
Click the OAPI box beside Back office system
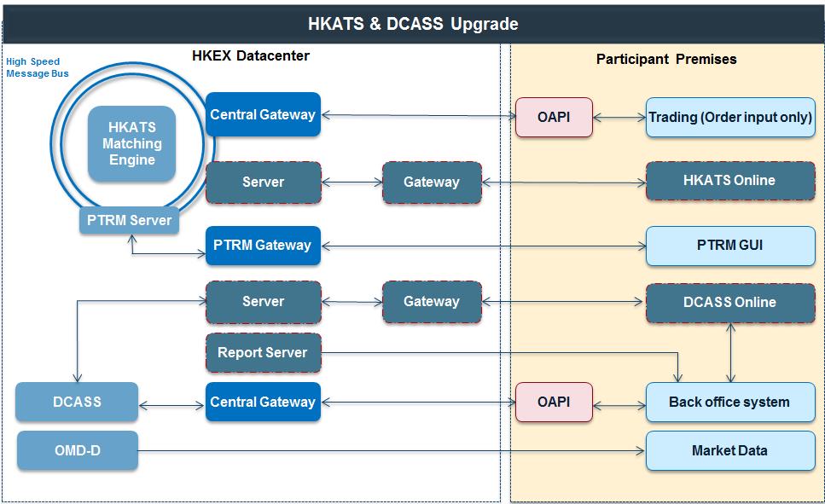pyautogui.click(x=554, y=402)
